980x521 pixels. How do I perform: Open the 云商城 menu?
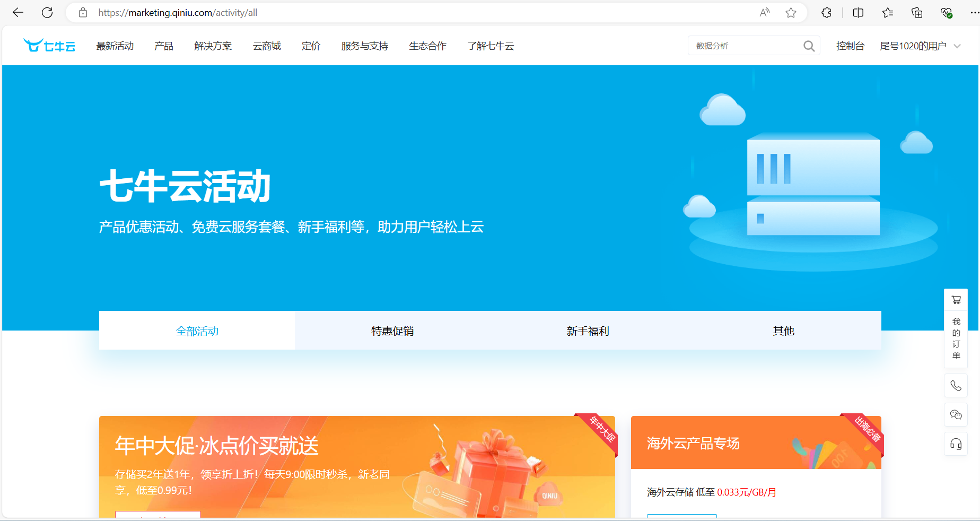click(267, 46)
